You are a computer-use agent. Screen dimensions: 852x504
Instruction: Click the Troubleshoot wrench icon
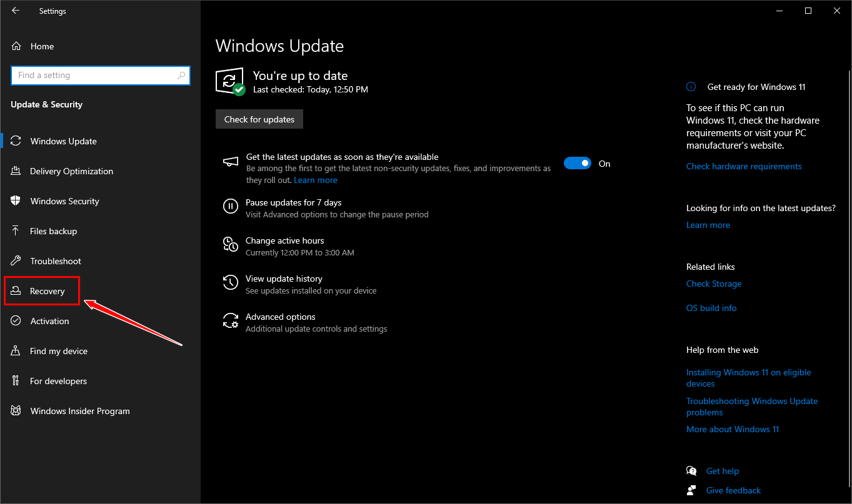pos(16,261)
